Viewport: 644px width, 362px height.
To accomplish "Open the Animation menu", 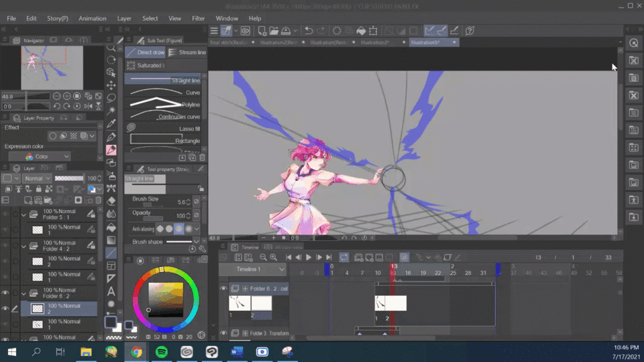I will click(x=93, y=19).
